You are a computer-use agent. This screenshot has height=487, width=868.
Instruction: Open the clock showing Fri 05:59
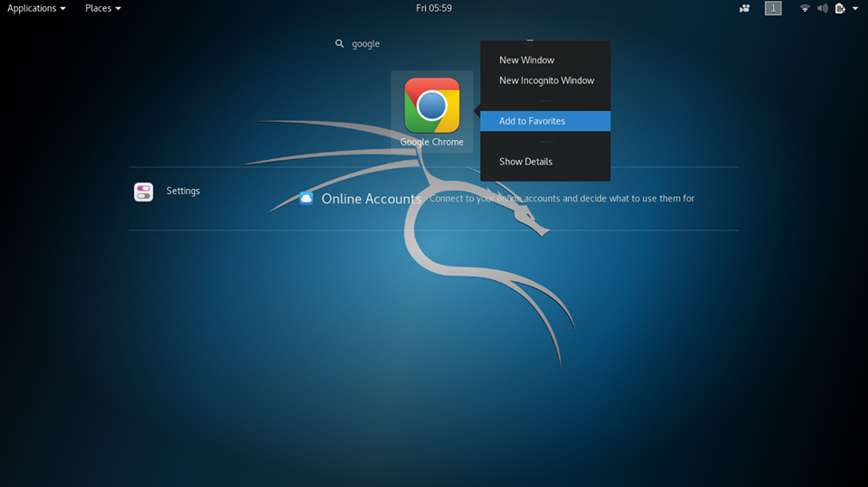click(x=434, y=8)
